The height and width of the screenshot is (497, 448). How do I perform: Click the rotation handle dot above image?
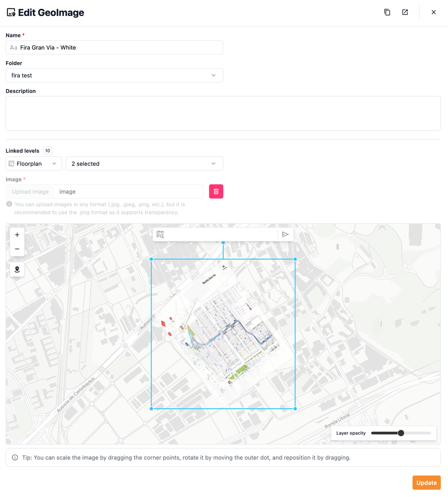(x=223, y=243)
